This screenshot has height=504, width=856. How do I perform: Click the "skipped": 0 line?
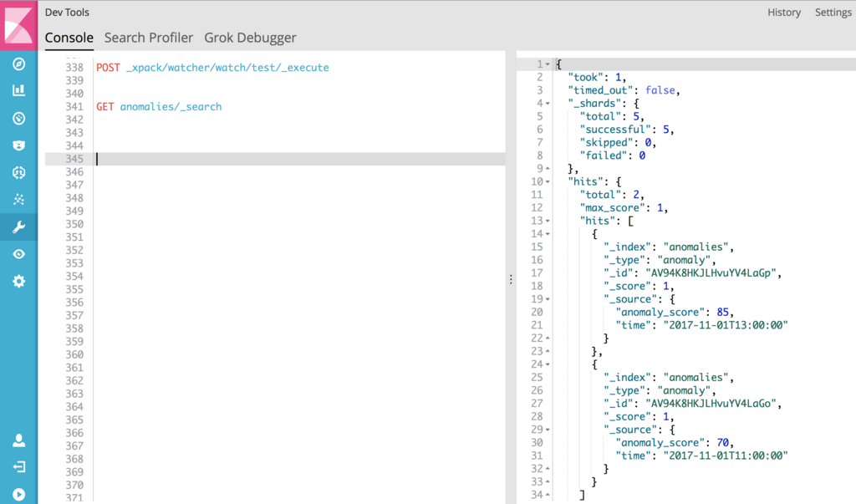pos(618,143)
